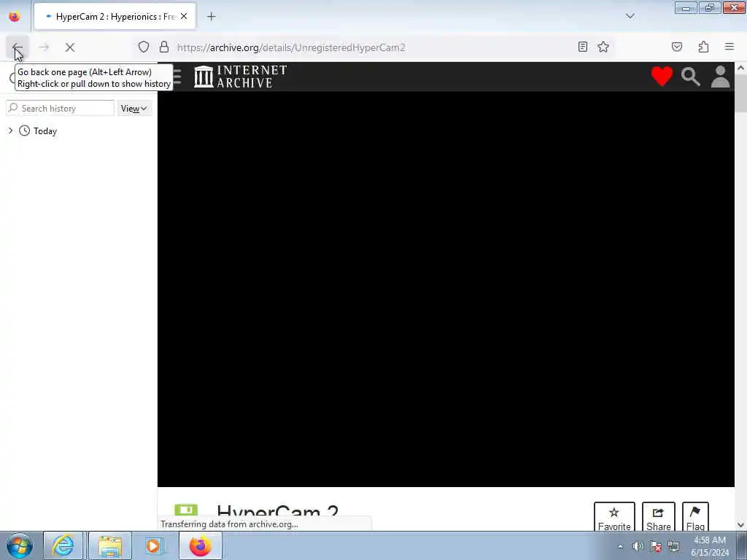Click the forward navigation arrow
This screenshot has height=560, width=747.
pyautogui.click(x=44, y=47)
